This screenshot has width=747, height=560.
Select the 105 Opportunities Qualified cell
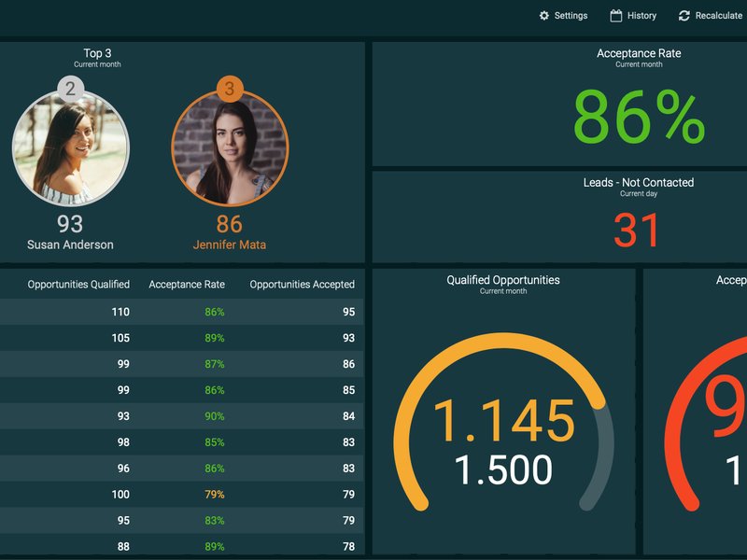[x=120, y=338]
